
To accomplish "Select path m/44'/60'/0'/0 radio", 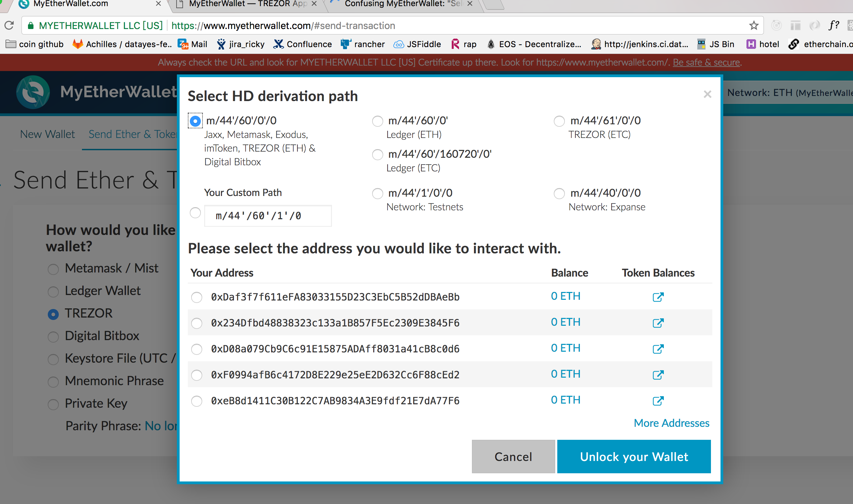I will (195, 121).
